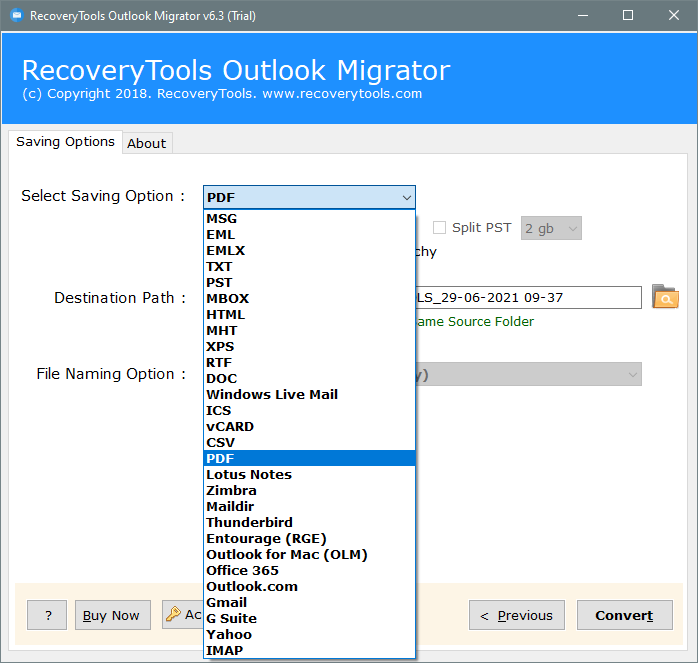Viewport: 698px width, 663px height.
Task: Select TXT as saving option
Action: 309,267
